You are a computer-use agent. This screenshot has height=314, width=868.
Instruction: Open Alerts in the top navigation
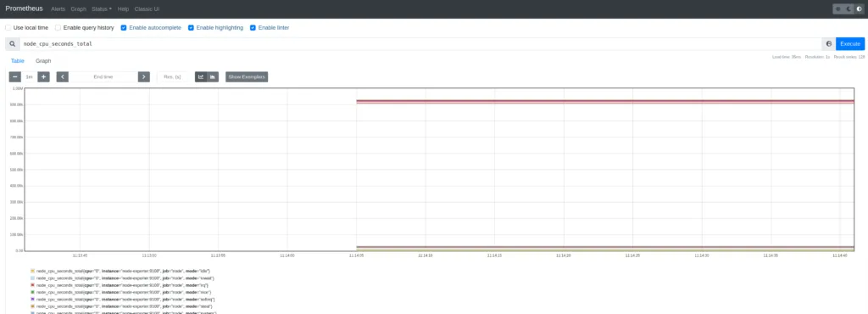pyautogui.click(x=58, y=8)
